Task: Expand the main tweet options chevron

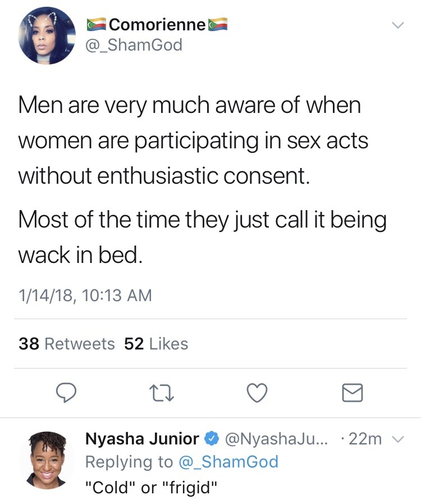Action: point(397,25)
